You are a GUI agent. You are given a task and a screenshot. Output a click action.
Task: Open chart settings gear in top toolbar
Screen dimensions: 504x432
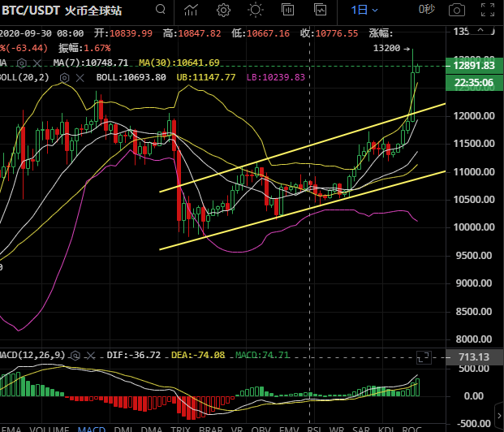pos(223,10)
